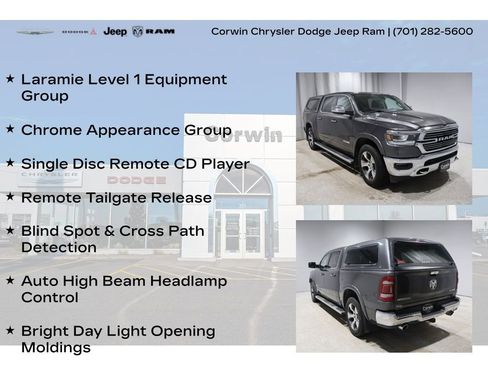Click the star bullet beside Blind Spot
Image resolution: width=488 pixels, height=366 pixels.
point(10,230)
